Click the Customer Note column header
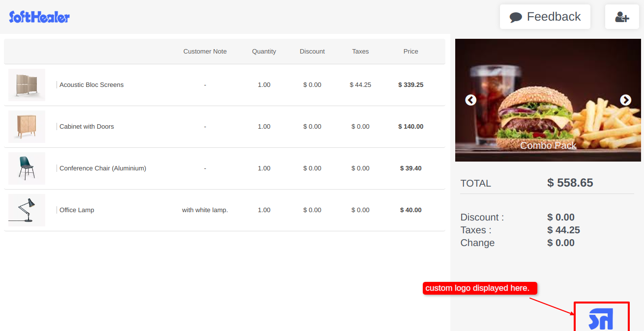The height and width of the screenshot is (331, 644). [205, 52]
